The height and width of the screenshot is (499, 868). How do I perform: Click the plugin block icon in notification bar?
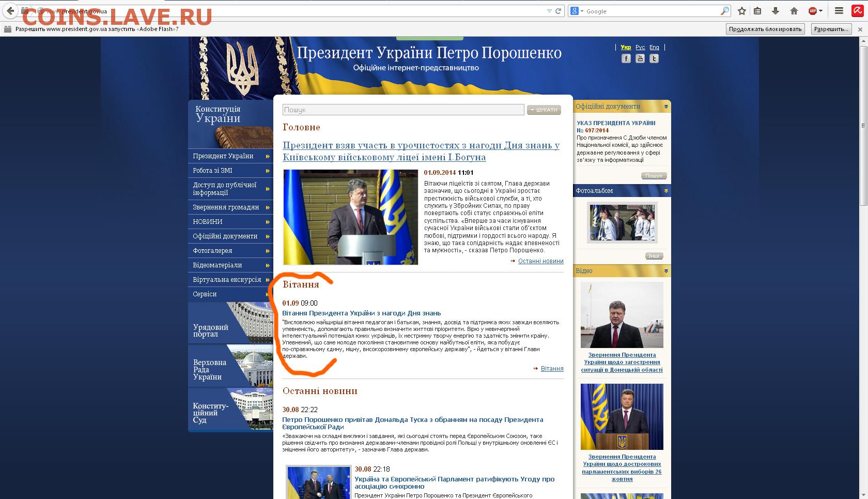(x=8, y=29)
